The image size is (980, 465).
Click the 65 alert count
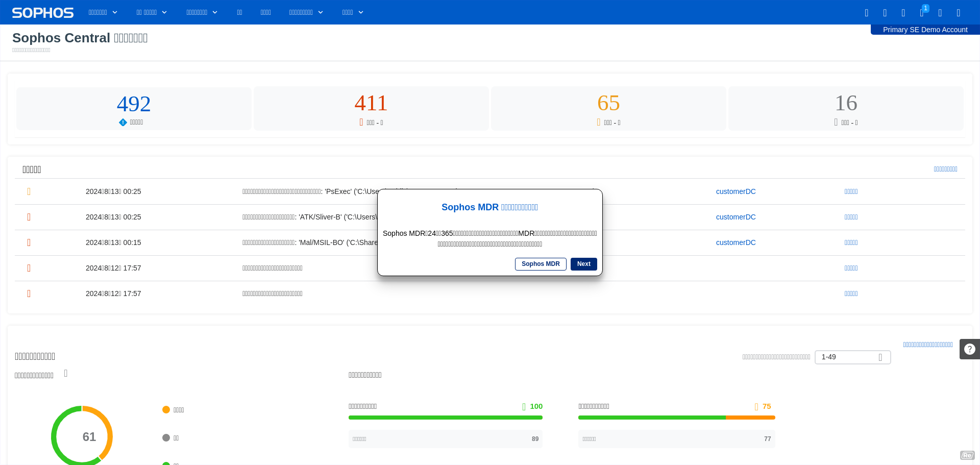608,103
